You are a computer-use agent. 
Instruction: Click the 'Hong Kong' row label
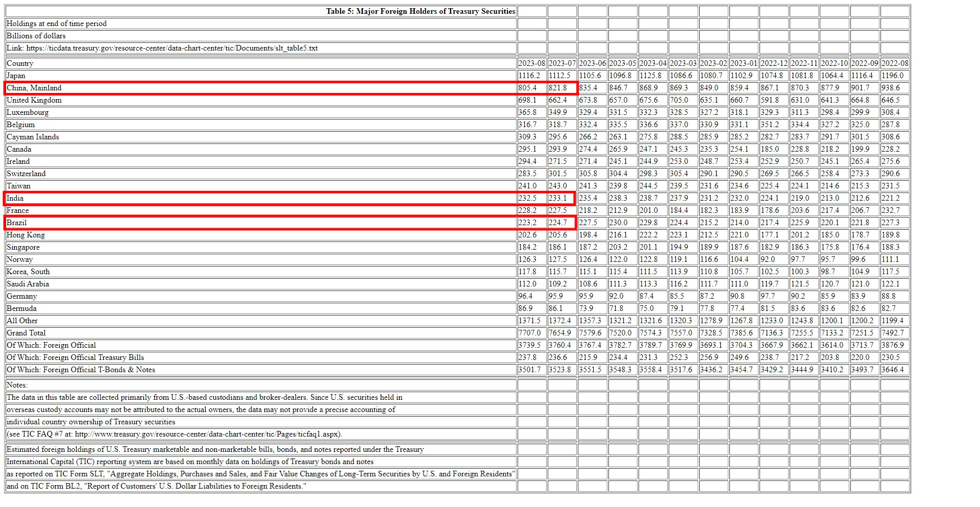(x=261, y=235)
